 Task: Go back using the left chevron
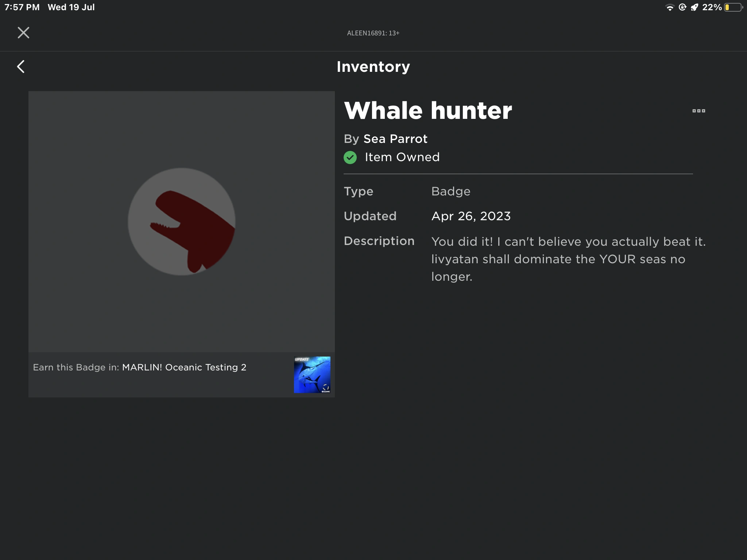pyautogui.click(x=21, y=67)
